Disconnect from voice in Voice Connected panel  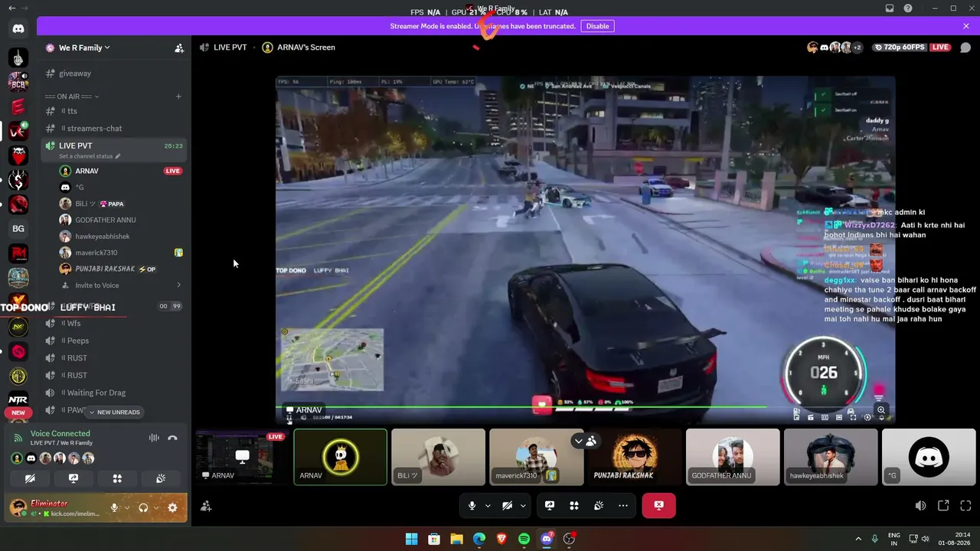pos(172,438)
